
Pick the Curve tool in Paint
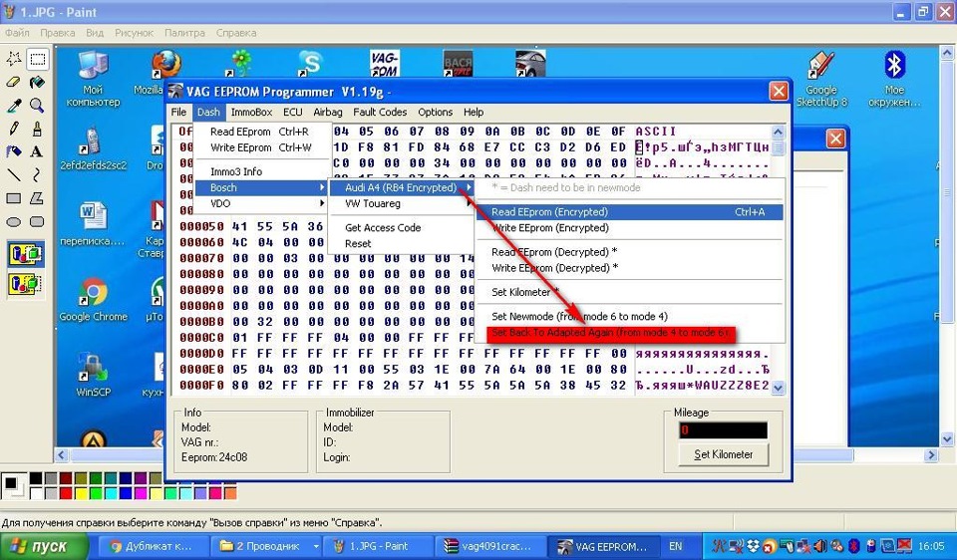37,175
